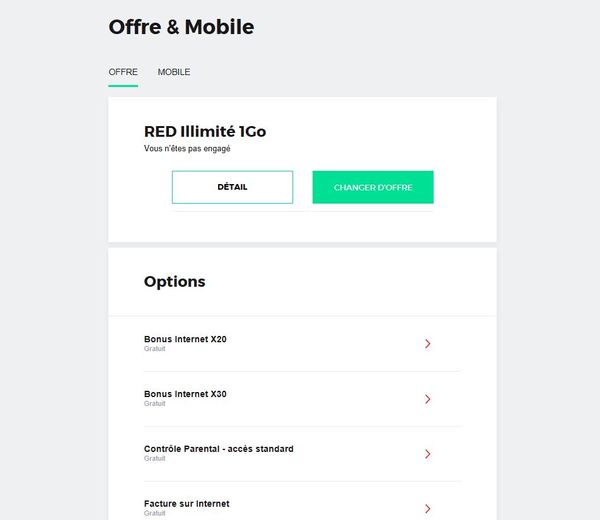
Task: Open Contrôle Parental - accès standard option
Action: pos(219,449)
